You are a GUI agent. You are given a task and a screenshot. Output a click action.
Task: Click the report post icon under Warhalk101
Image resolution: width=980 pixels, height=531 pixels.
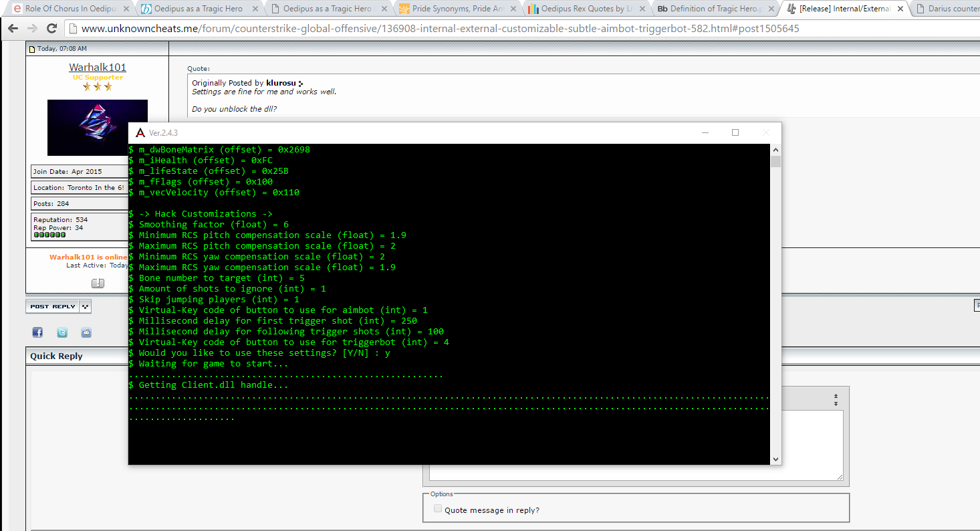98,284
